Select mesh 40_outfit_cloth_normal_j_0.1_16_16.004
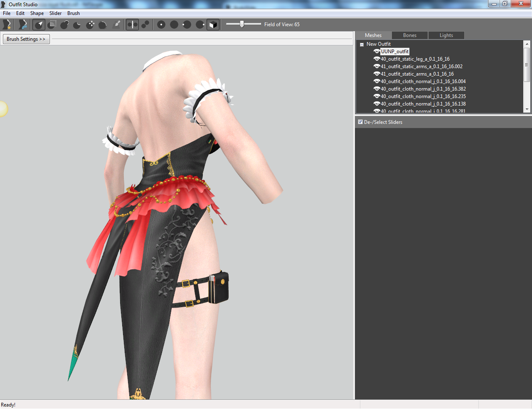532x409 pixels. pos(423,81)
